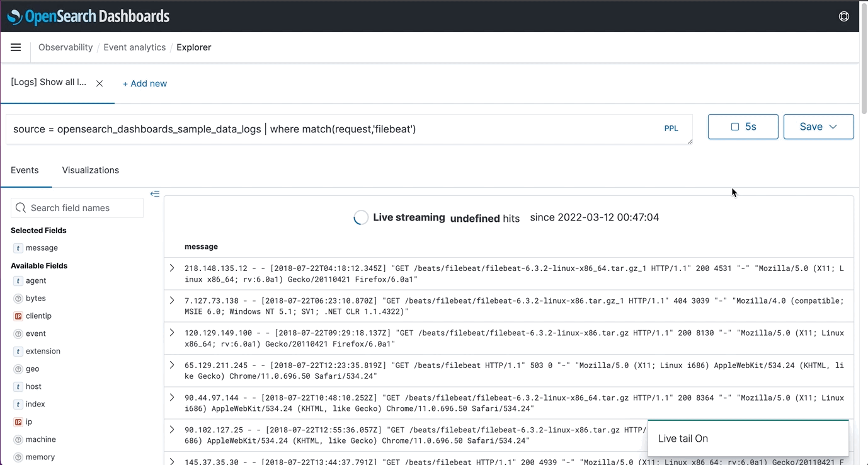Click the search magnifier icon in field search

(21, 208)
